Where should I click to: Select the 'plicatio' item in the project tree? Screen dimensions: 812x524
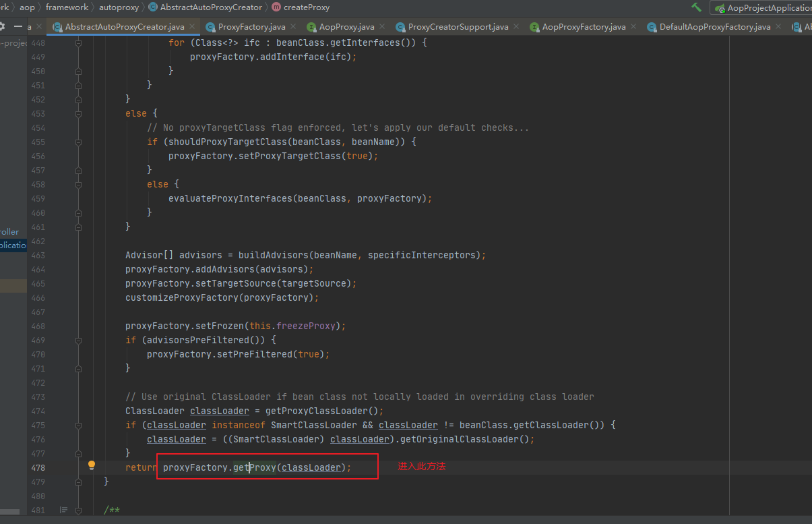coord(13,245)
